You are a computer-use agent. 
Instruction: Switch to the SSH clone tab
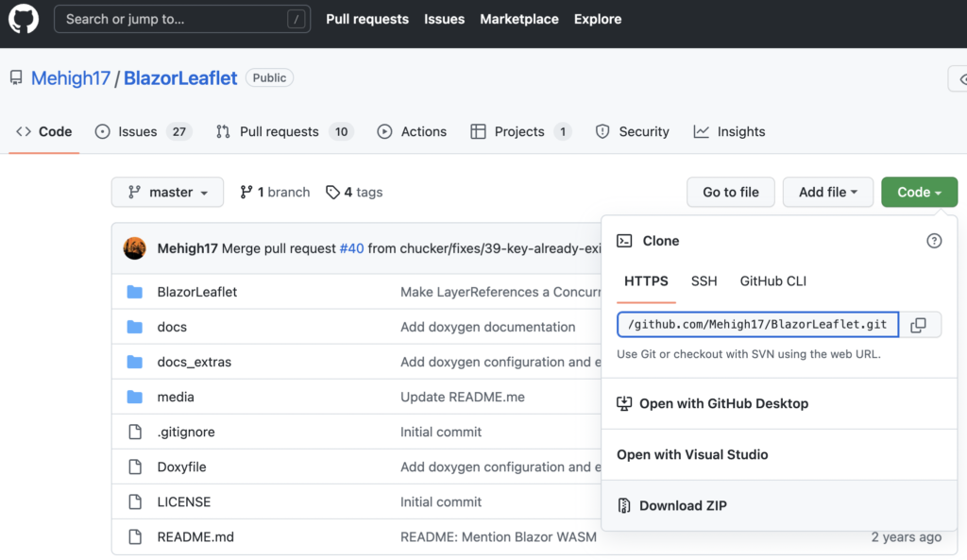click(704, 281)
